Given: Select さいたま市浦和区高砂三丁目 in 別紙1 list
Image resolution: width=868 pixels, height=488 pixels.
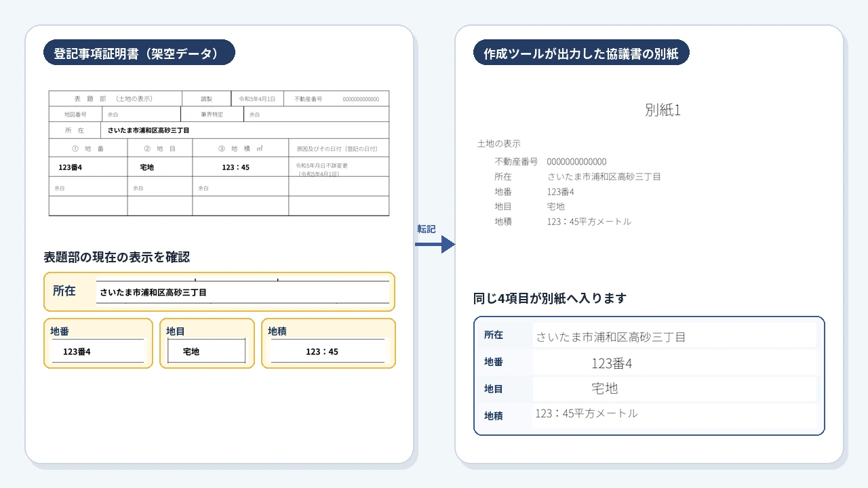Looking at the screenshot, I should 604,176.
